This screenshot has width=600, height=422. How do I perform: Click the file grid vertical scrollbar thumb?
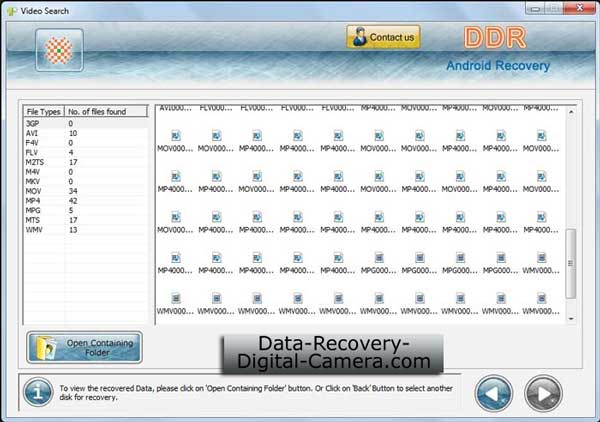(571, 262)
